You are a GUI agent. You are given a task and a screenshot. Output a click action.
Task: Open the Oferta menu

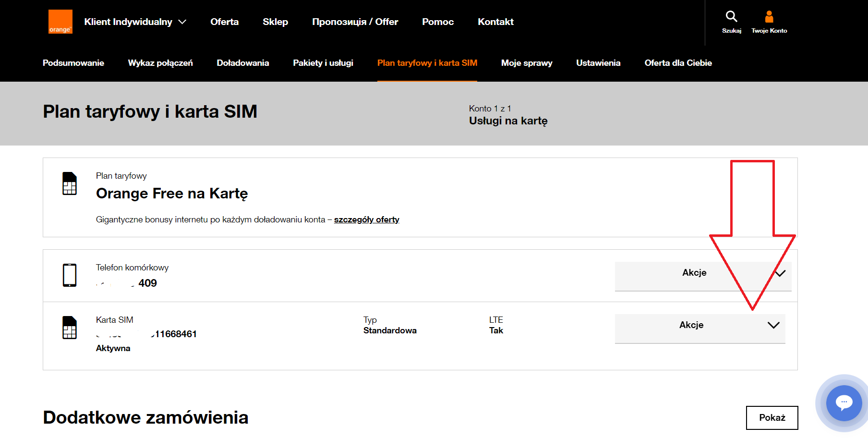click(x=224, y=22)
